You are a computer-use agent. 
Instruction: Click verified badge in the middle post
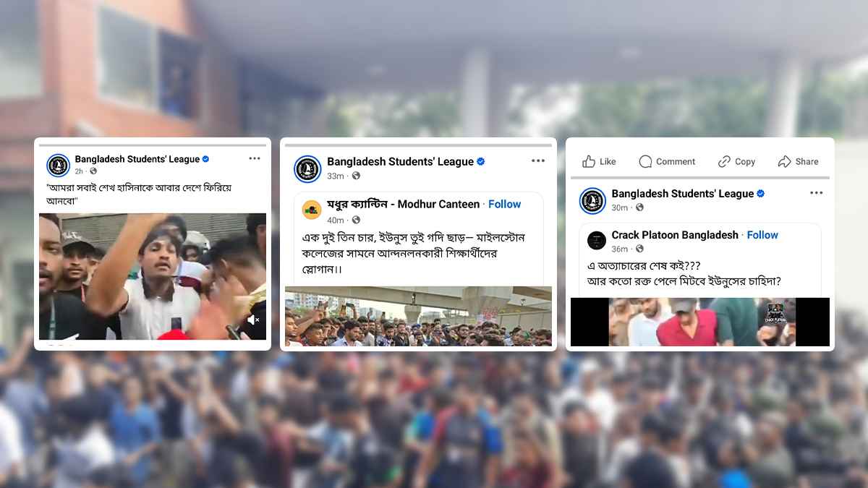(x=481, y=162)
